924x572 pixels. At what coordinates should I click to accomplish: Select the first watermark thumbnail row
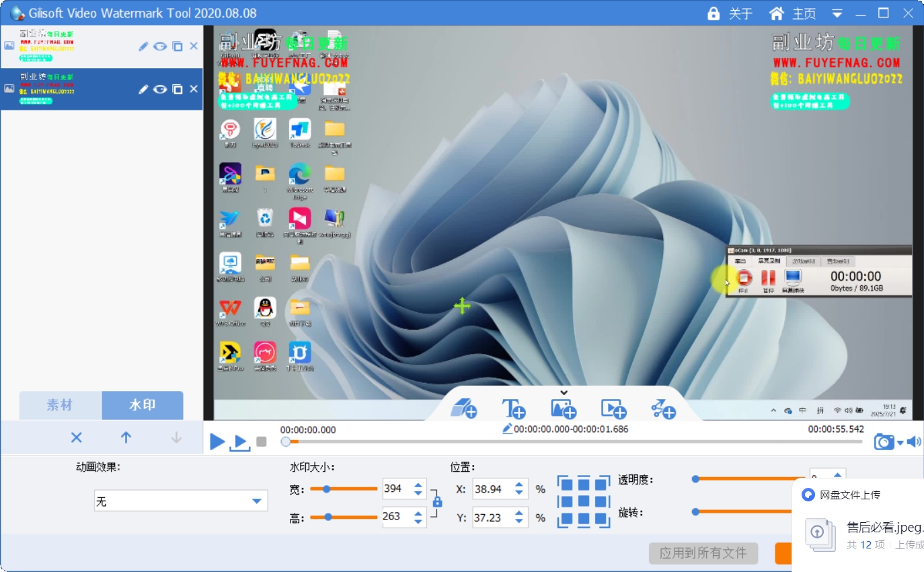(x=101, y=46)
